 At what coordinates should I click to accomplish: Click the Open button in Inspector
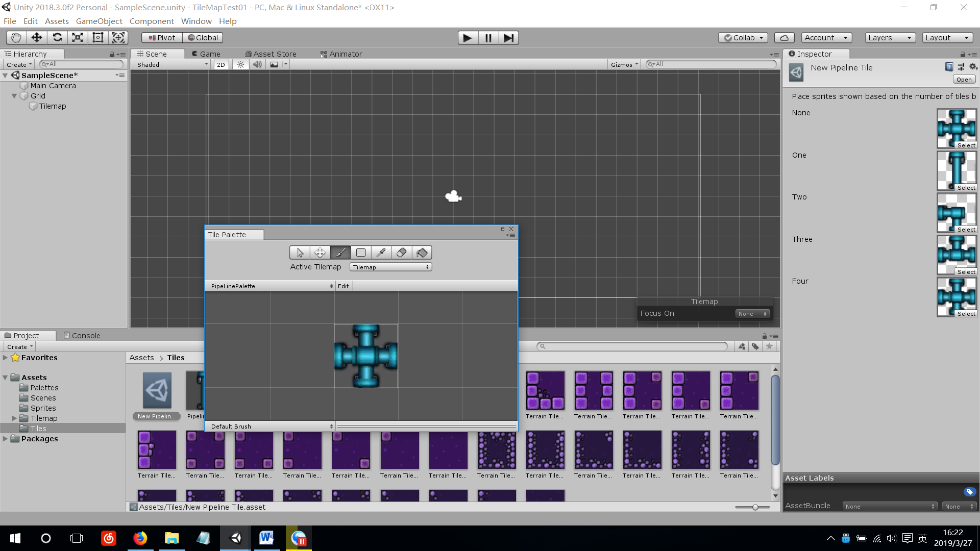click(964, 80)
